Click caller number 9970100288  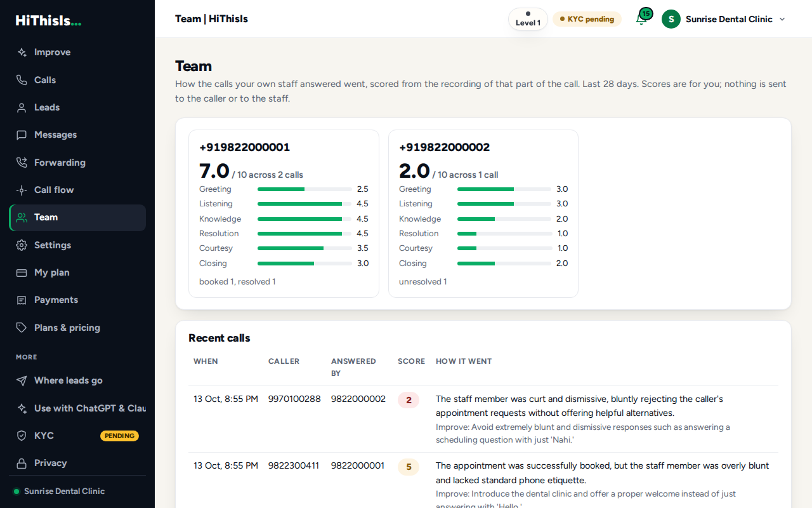pos(294,399)
